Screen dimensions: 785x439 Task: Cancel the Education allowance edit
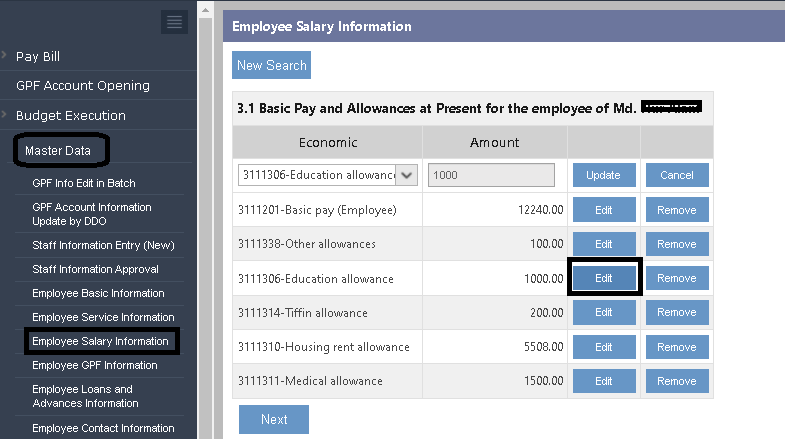click(676, 175)
